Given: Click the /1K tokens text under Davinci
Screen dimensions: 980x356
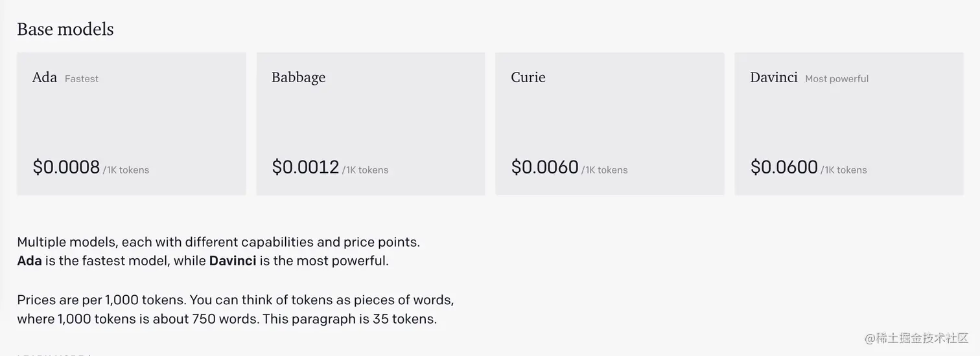Looking at the screenshot, I should click(844, 170).
